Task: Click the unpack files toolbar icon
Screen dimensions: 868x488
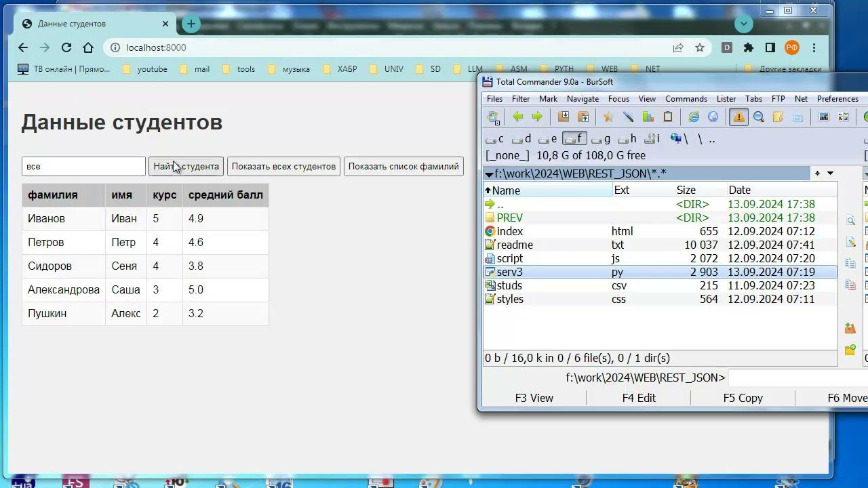Action: click(583, 117)
